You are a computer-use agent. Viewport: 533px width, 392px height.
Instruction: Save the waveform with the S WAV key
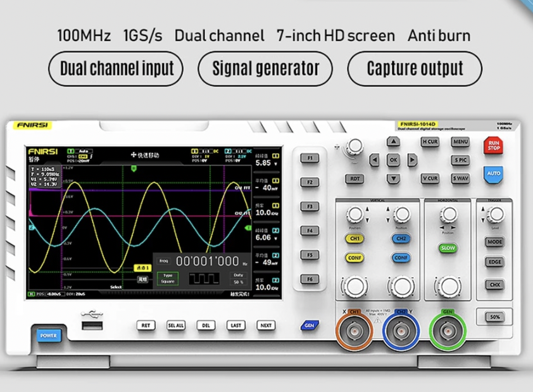tap(459, 178)
